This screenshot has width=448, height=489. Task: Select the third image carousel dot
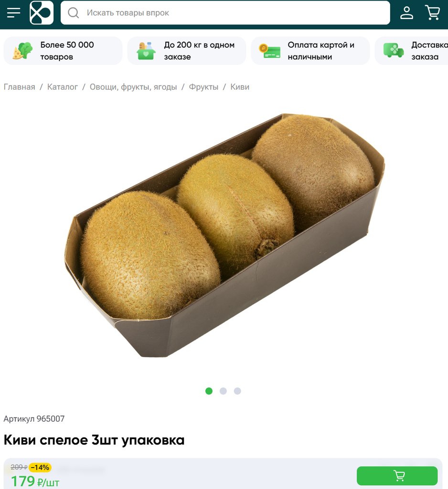click(x=237, y=391)
